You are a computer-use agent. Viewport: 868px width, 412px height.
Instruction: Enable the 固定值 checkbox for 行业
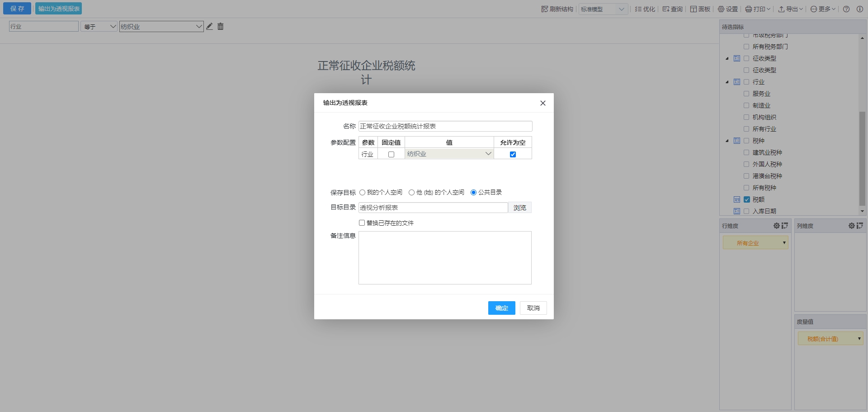[391, 155]
